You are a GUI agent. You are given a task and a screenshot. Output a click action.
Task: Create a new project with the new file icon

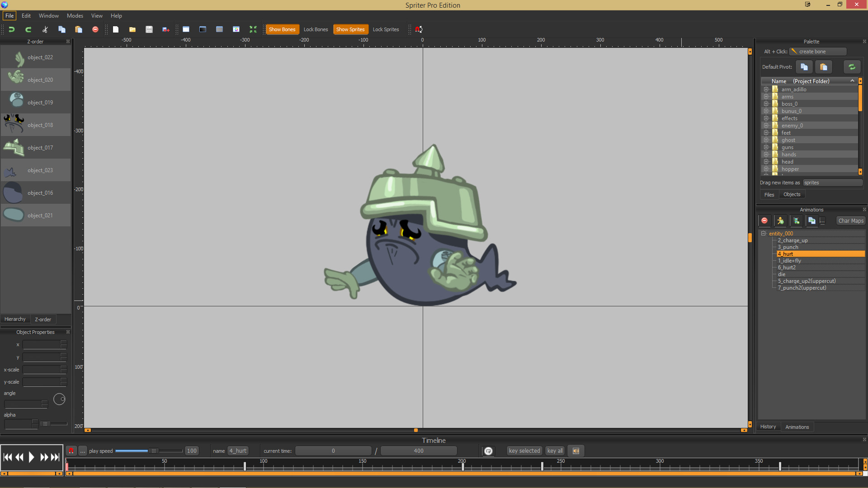pos(116,29)
